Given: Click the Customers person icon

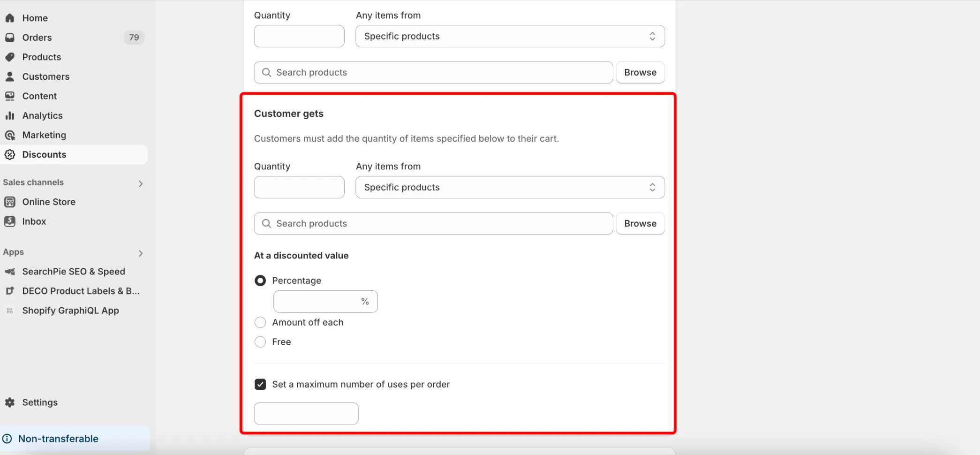Looking at the screenshot, I should pos(10,76).
